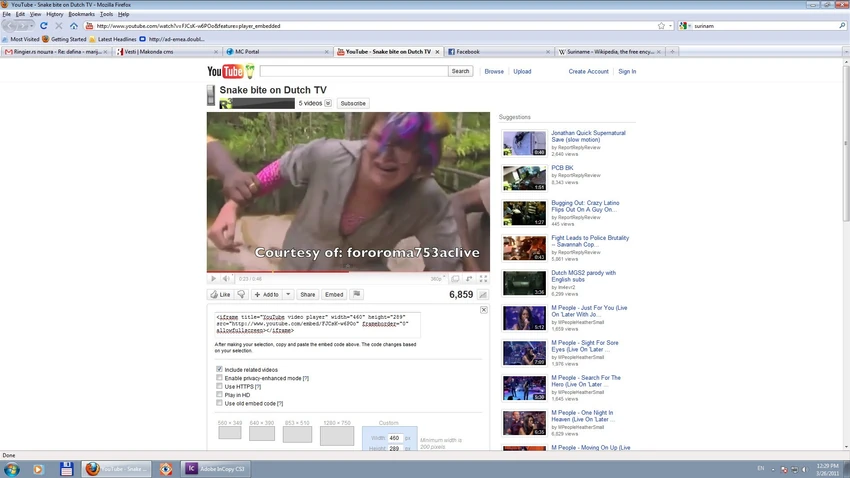Check the Play in HD option
The height and width of the screenshot is (478, 850).
pos(220,395)
